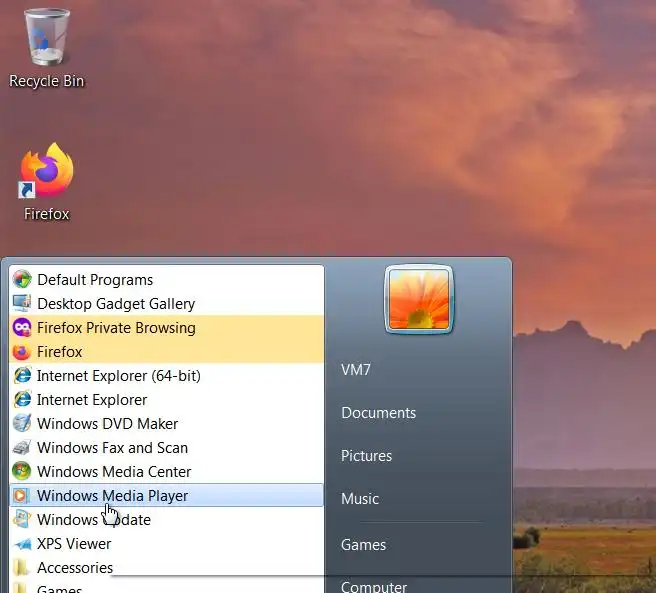Open the Music link
Viewport: 656px width, 593px height.
[x=360, y=499]
